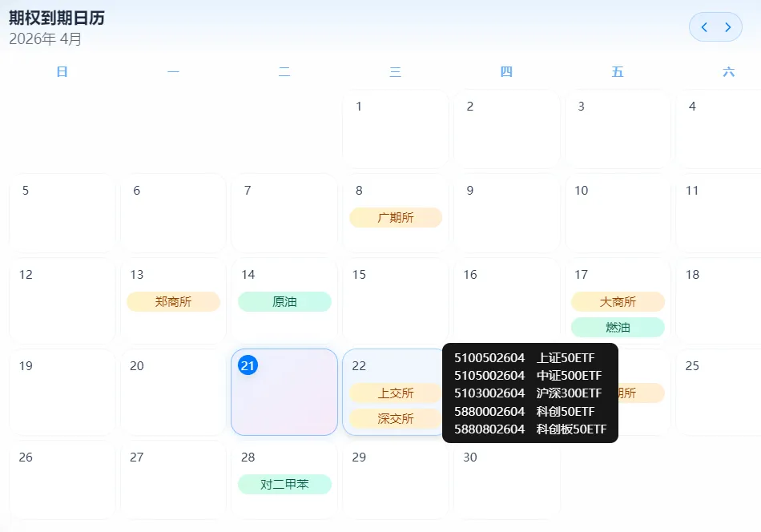
Task: Select the date cell for April 18
Action: coord(719,301)
